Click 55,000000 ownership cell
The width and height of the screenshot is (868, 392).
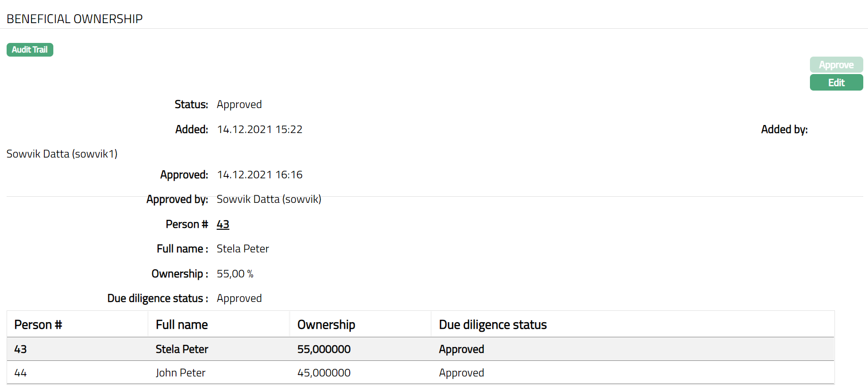(x=324, y=349)
